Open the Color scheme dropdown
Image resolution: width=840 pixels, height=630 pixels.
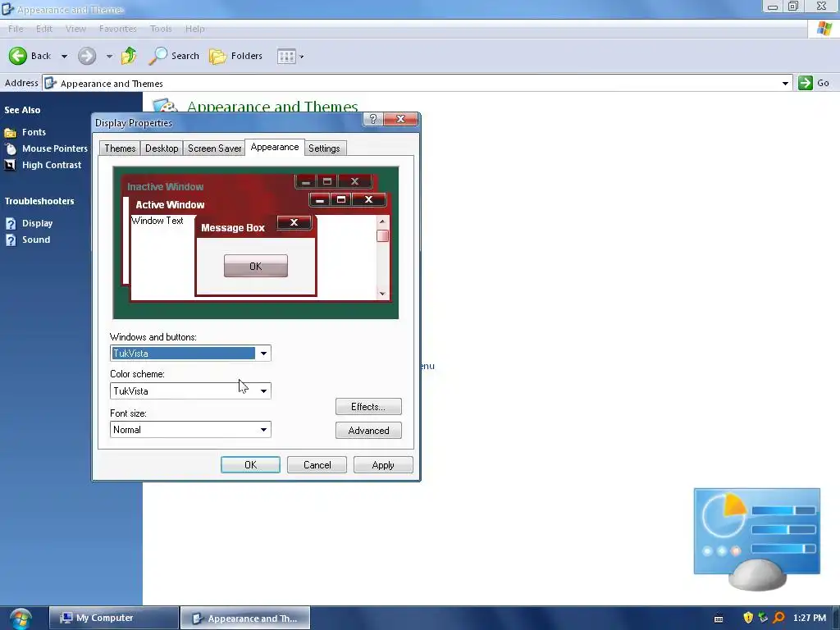click(263, 391)
